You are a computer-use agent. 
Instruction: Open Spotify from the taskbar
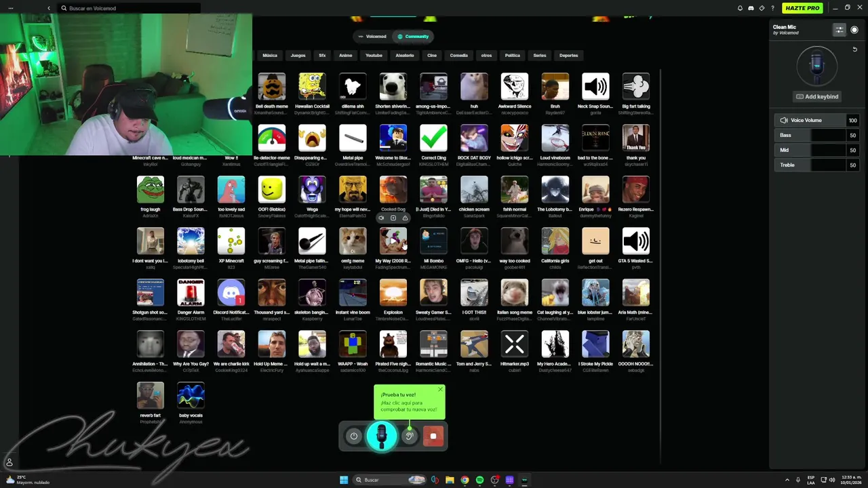(479, 480)
